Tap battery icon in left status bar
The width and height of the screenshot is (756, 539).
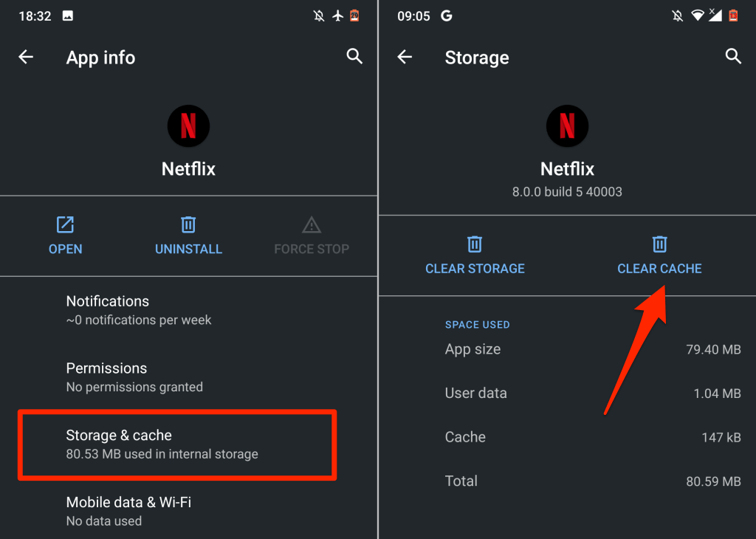(355, 16)
